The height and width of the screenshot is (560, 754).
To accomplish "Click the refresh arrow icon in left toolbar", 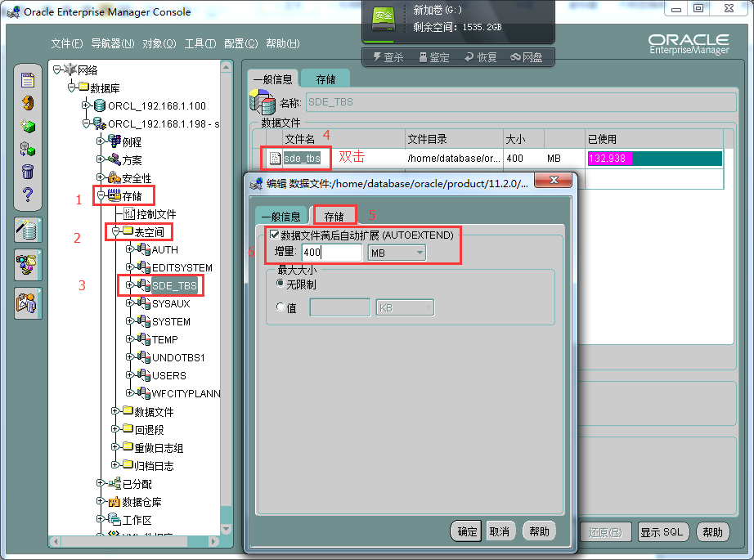I will point(28,103).
